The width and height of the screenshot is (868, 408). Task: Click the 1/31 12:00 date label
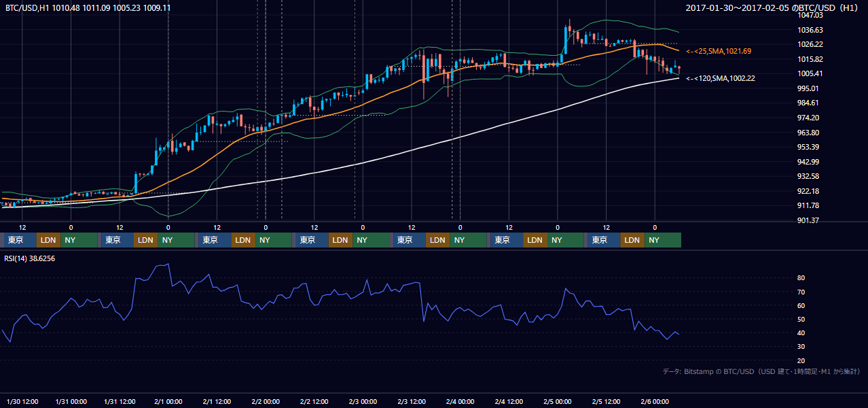pos(120,402)
